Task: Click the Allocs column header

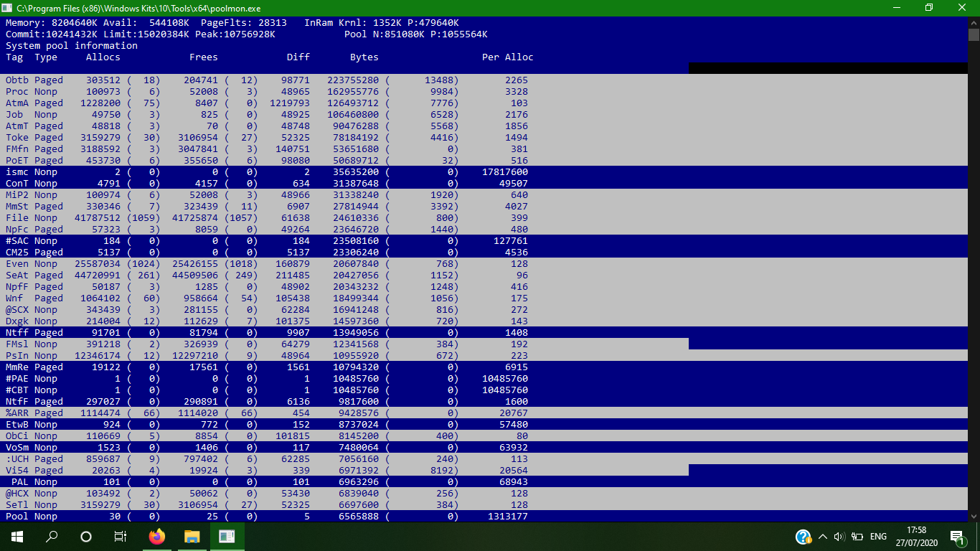Action: [x=103, y=57]
